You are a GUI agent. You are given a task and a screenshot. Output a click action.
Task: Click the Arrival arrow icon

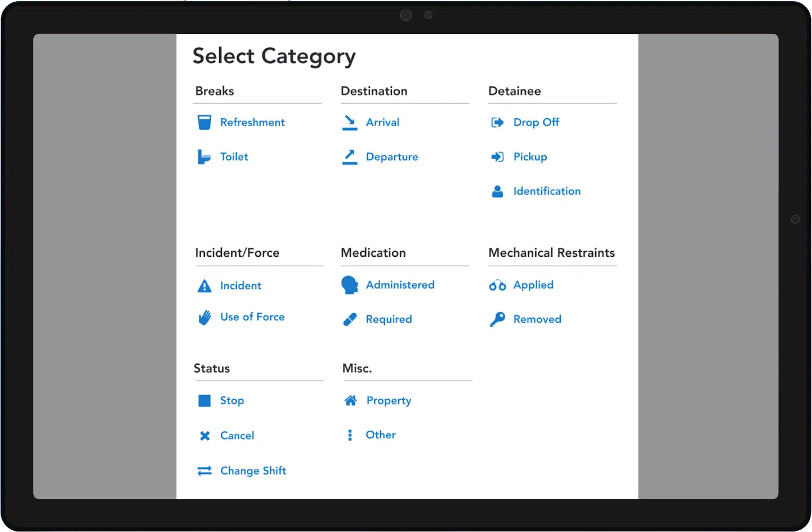350,123
